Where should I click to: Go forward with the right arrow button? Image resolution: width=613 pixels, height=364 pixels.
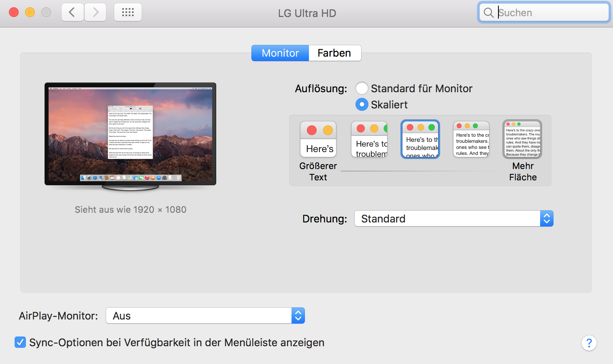(x=96, y=12)
